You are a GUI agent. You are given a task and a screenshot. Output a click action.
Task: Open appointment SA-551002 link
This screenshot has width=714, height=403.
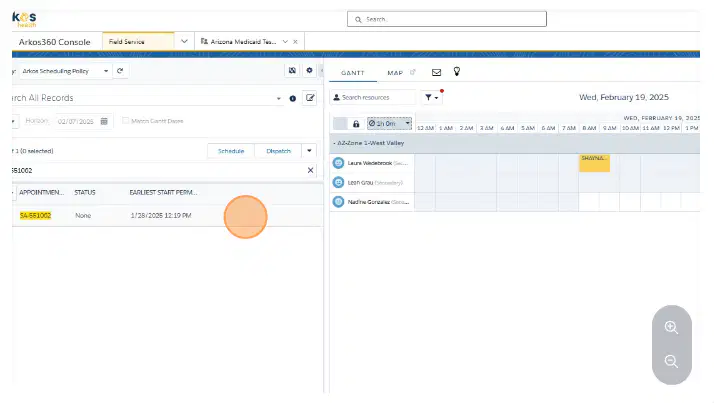pos(36,215)
